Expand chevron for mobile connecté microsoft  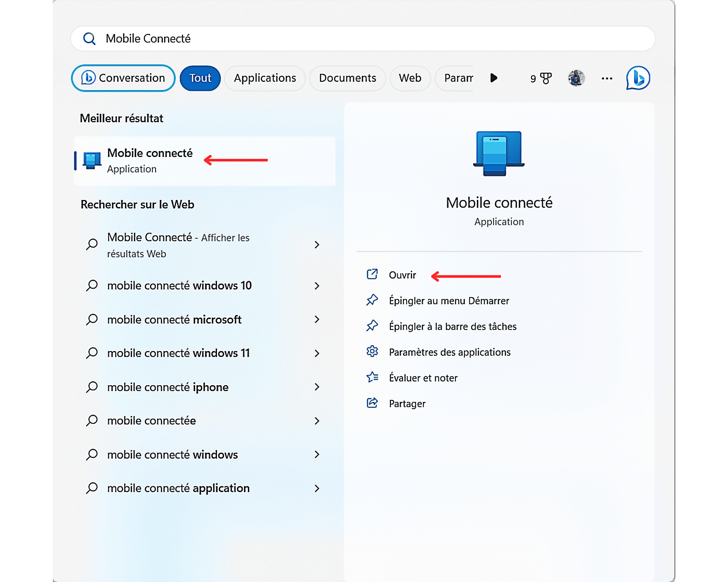(x=317, y=319)
